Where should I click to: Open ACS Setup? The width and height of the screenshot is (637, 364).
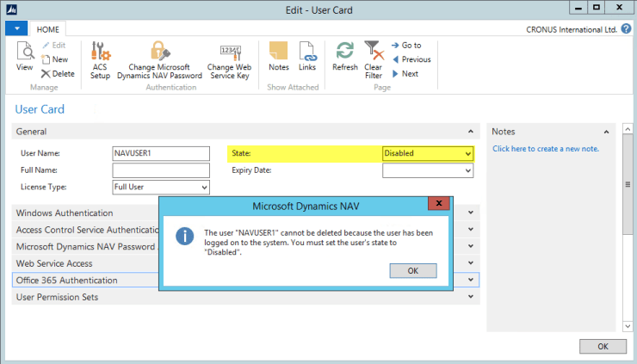coord(100,60)
